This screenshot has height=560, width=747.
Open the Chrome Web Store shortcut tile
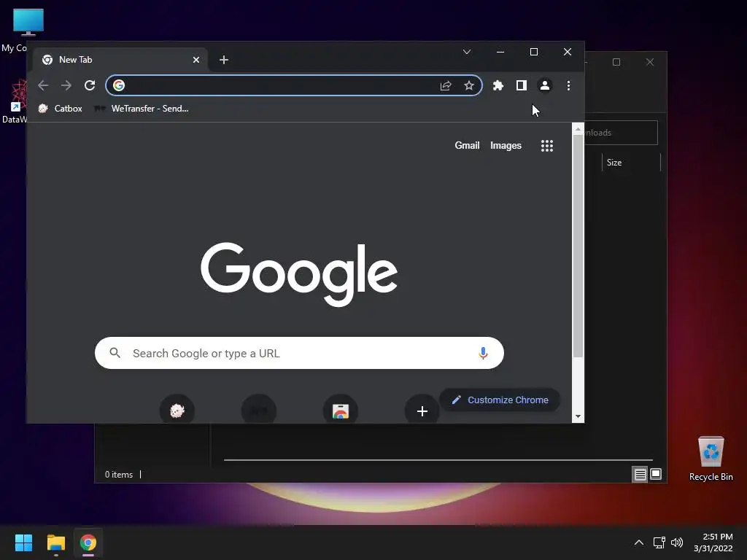pyautogui.click(x=340, y=410)
